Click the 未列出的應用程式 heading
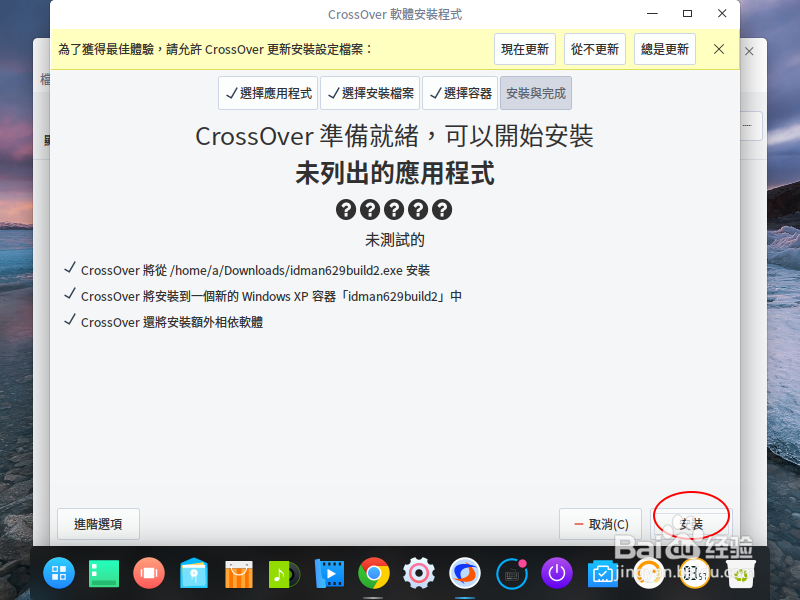The width and height of the screenshot is (800, 600). click(x=394, y=173)
